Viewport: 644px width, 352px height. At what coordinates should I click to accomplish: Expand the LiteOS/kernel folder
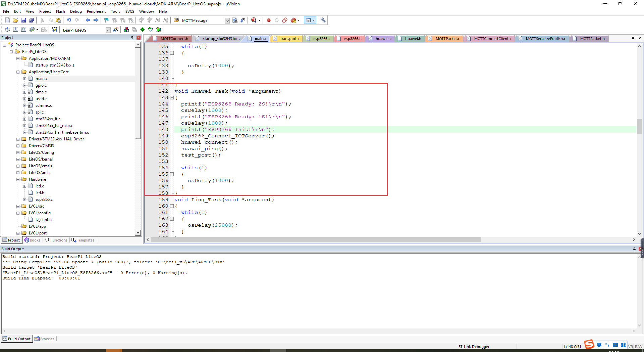(x=18, y=159)
